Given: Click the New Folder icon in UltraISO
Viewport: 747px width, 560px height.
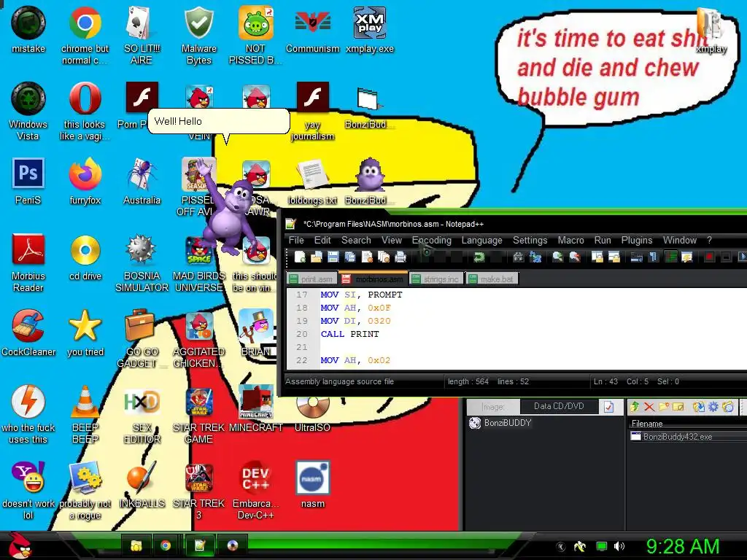Looking at the screenshot, I should 664,407.
